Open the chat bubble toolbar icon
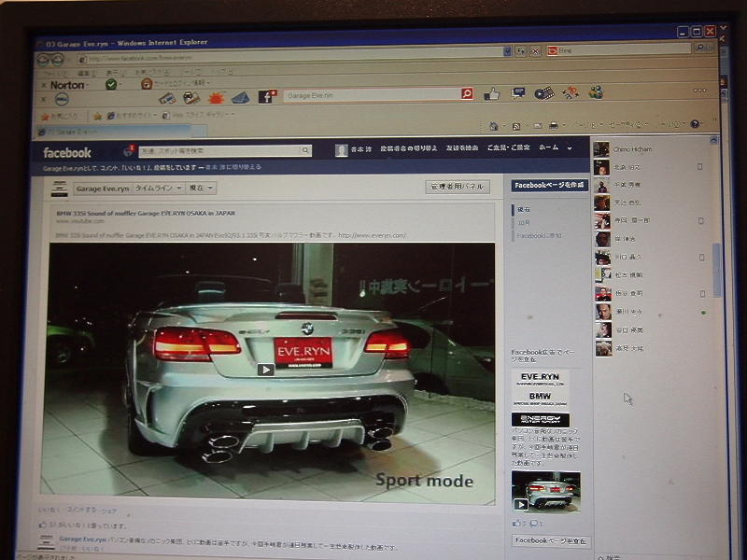Screen dimensions: 747x560 pos(518,92)
